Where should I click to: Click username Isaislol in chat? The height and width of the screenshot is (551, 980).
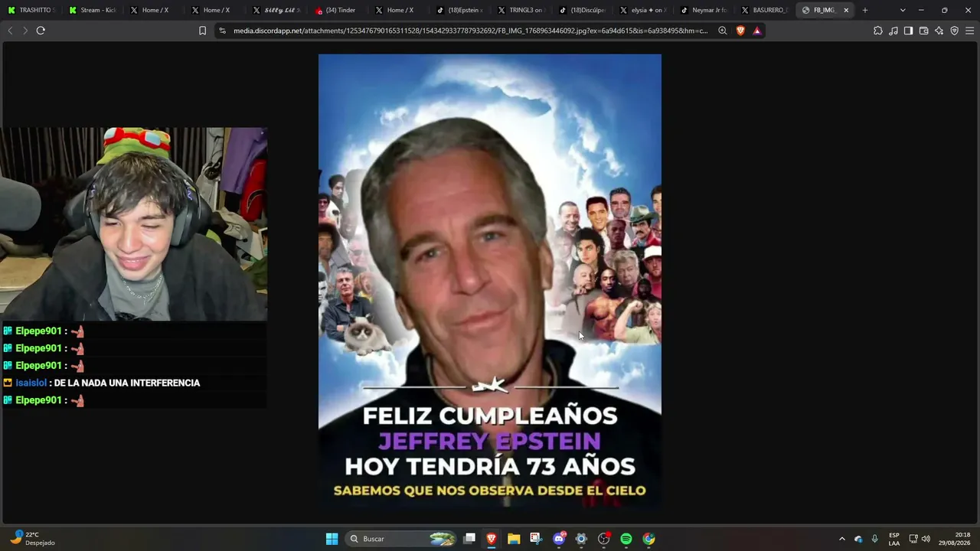[x=31, y=383]
